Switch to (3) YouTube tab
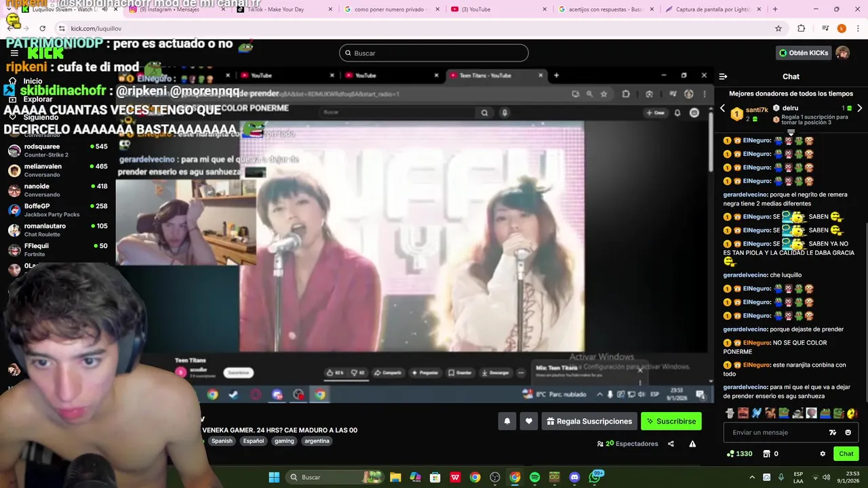Image resolution: width=868 pixels, height=488 pixels. (x=497, y=9)
